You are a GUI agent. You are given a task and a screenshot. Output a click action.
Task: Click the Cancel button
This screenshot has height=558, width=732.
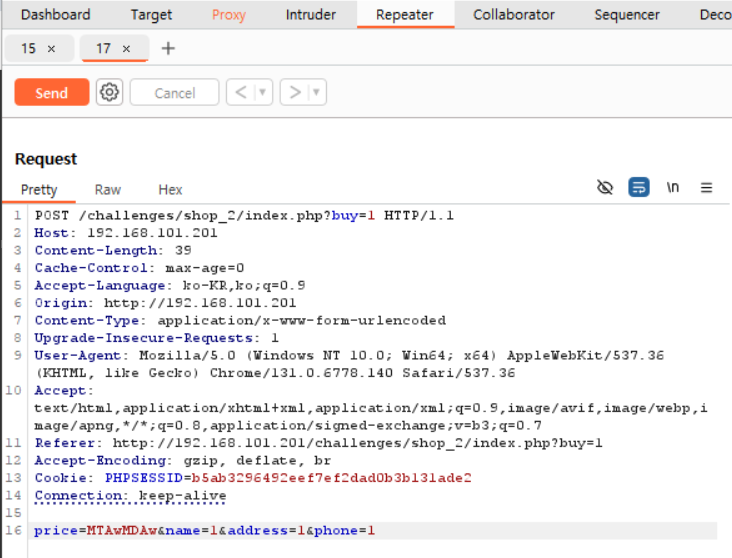point(175,92)
